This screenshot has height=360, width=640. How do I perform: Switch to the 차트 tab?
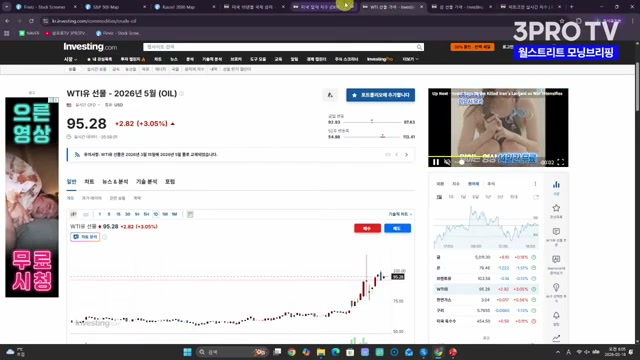click(x=89, y=182)
